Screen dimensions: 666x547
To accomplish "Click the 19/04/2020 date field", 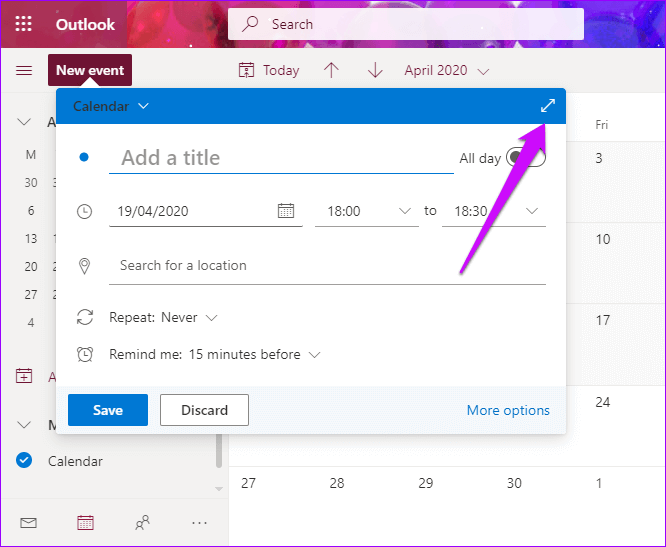I will tap(206, 211).
